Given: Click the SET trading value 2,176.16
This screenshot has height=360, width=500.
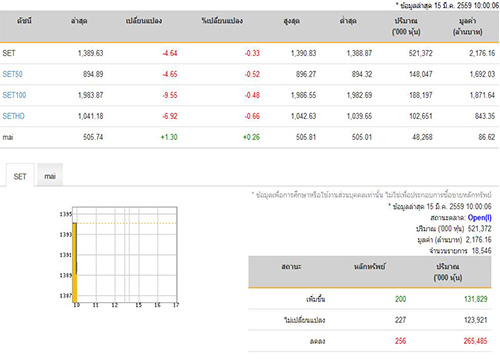Looking at the screenshot, I should tap(482, 53).
